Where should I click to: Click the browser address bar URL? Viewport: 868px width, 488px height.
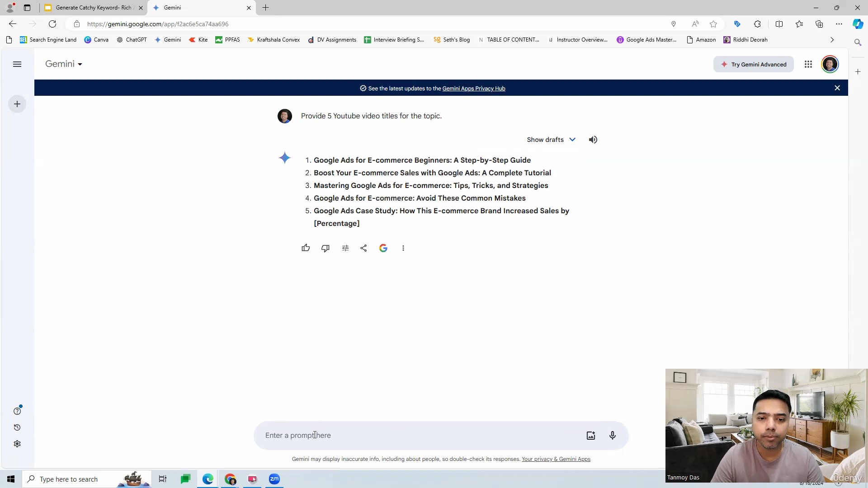(x=158, y=24)
